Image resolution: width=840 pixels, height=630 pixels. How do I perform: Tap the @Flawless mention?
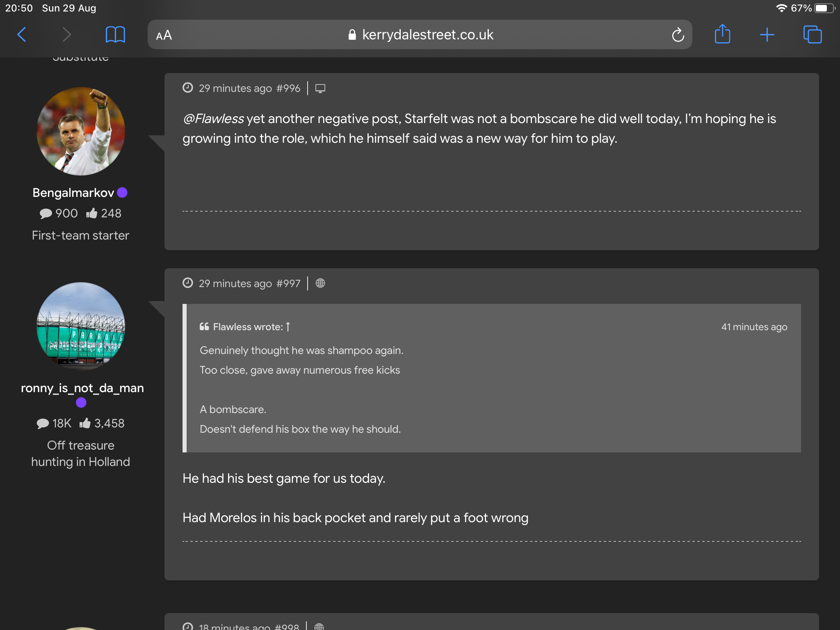(x=213, y=119)
